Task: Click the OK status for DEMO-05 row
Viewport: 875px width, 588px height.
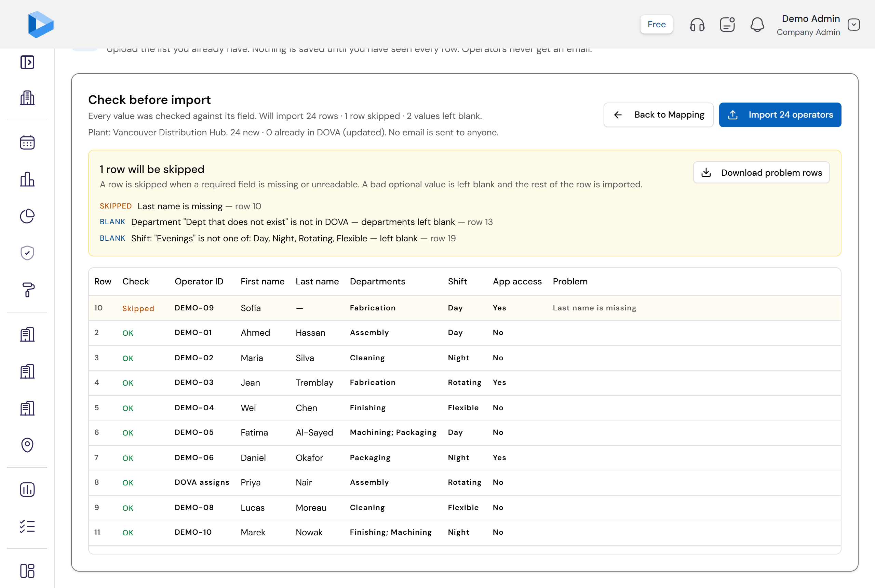Action: pos(127,433)
